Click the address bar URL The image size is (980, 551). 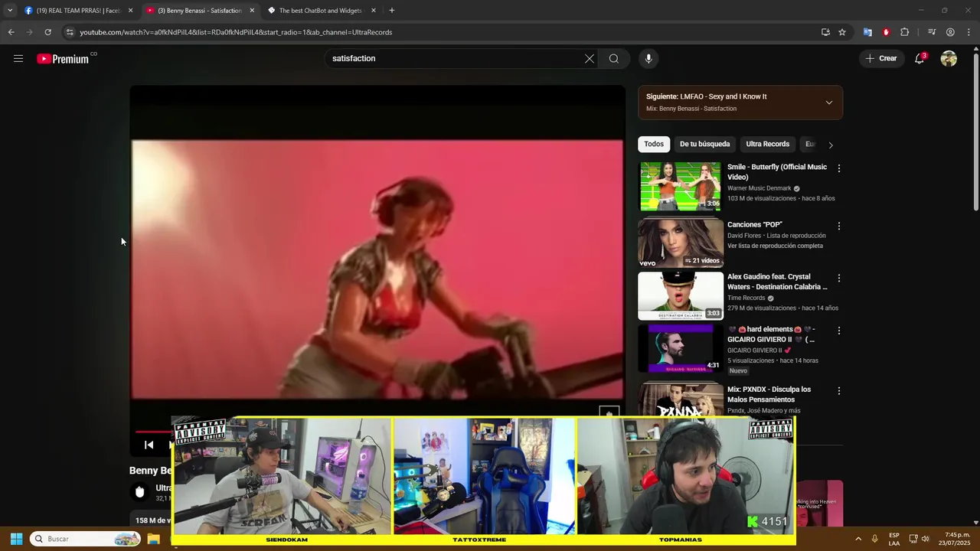click(x=236, y=32)
